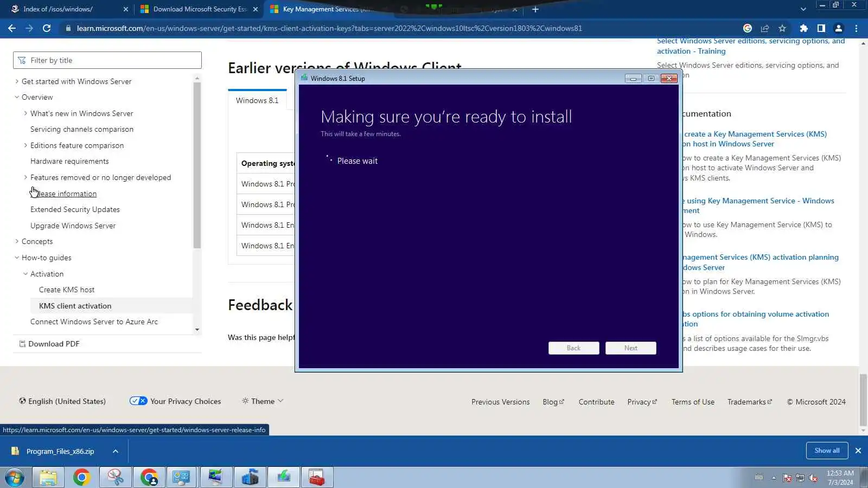The image size is (868, 488).
Task: Open download options for Program_Files_x86.zip
Action: pyautogui.click(x=115, y=451)
